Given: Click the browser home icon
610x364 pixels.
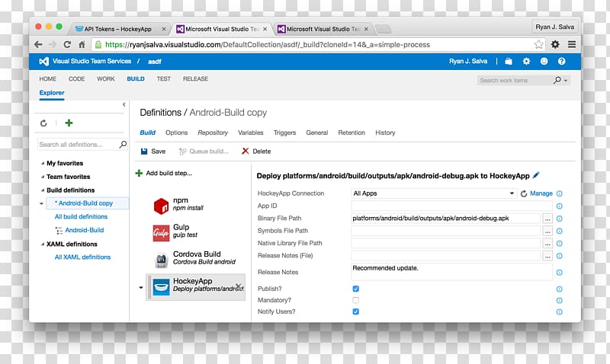Looking at the screenshot, I should 82,45.
